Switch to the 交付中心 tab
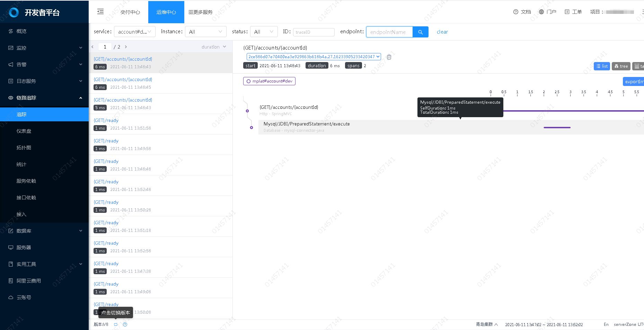644x330 pixels. 130,12
